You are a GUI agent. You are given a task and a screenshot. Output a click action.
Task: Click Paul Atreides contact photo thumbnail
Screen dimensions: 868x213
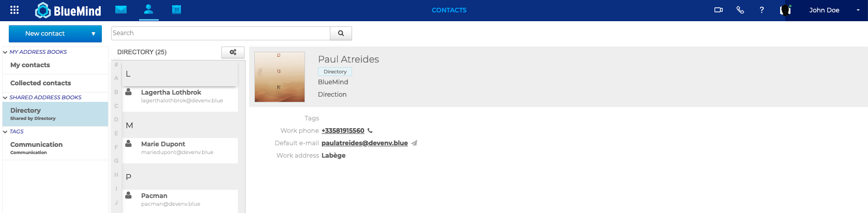[x=280, y=77]
